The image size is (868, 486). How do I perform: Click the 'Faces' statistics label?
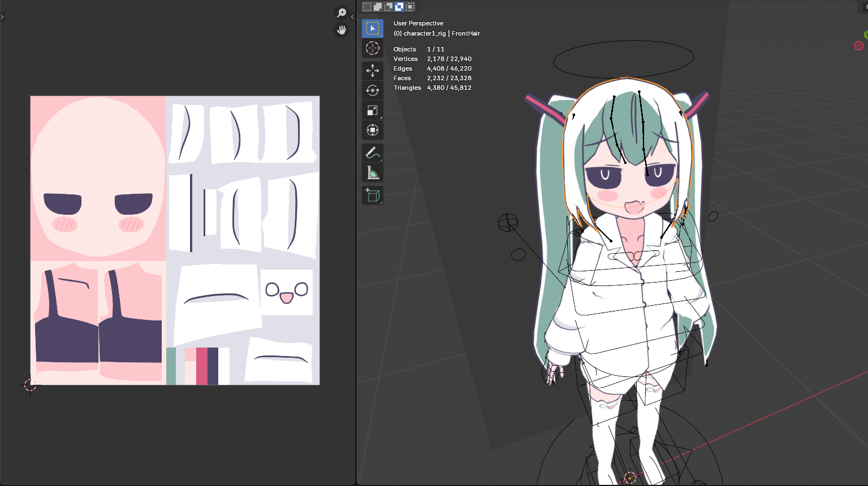[x=402, y=78]
